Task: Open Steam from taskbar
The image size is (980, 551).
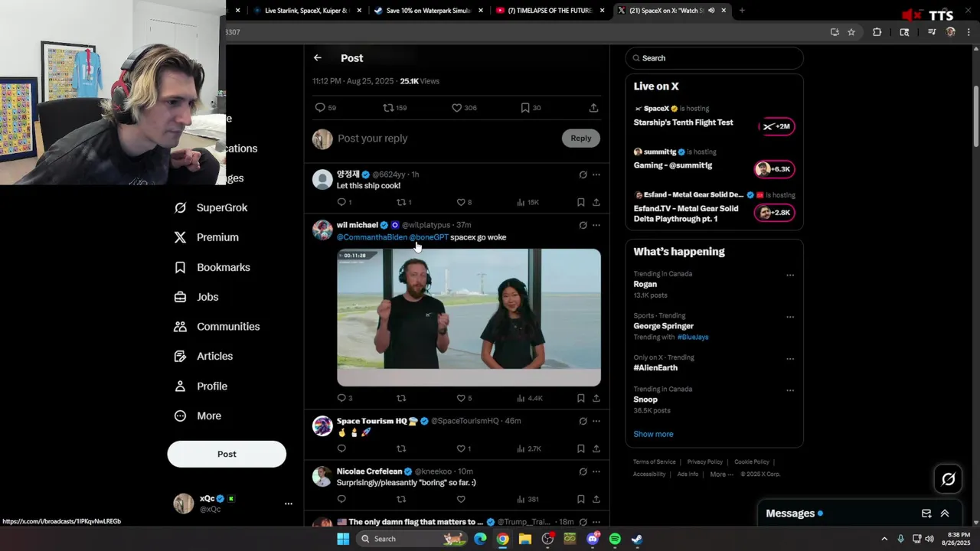Action: [637, 539]
